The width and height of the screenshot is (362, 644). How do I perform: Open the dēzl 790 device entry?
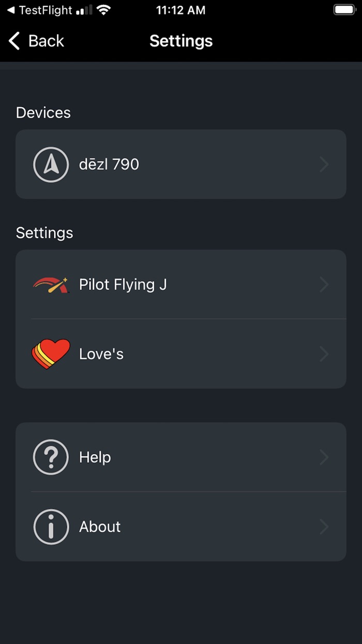(109, 165)
